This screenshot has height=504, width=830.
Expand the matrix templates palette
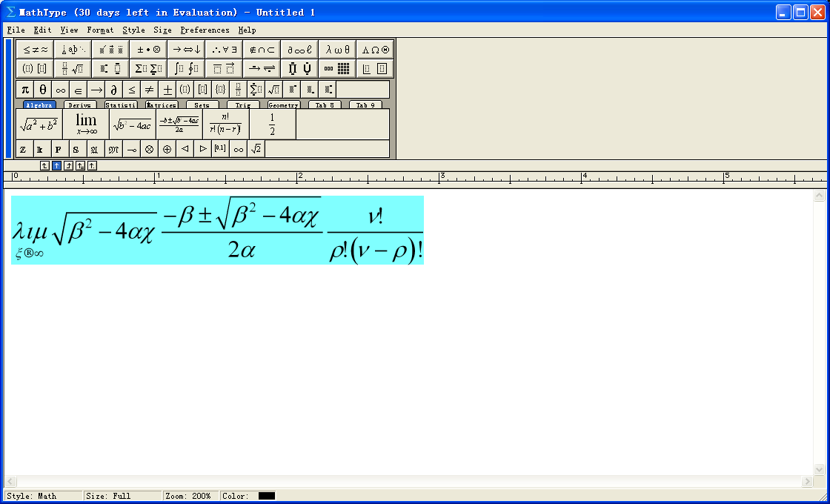point(337,69)
